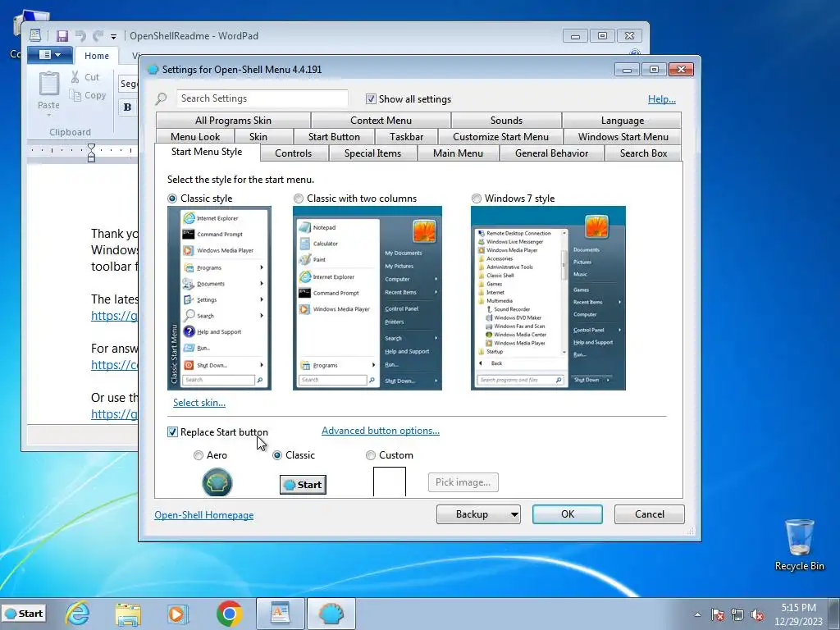
Task: Switch to WordPad Home ribbon tab
Action: pos(97,56)
